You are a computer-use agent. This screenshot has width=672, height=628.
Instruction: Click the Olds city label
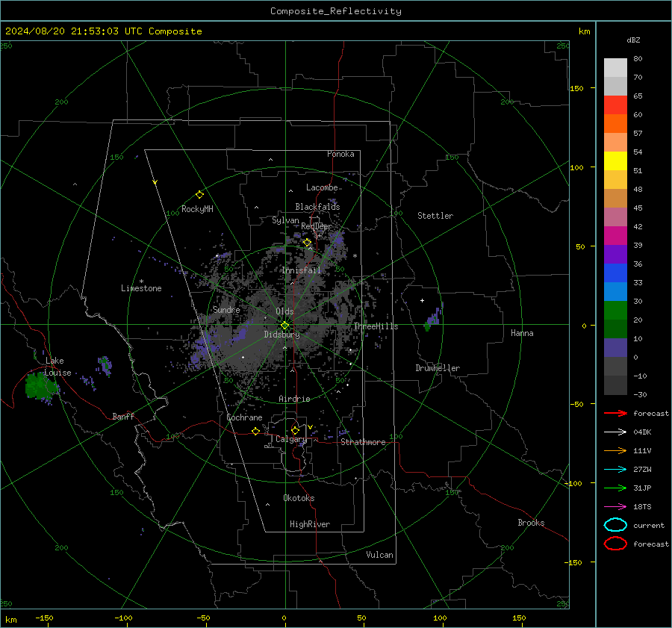(284, 311)
